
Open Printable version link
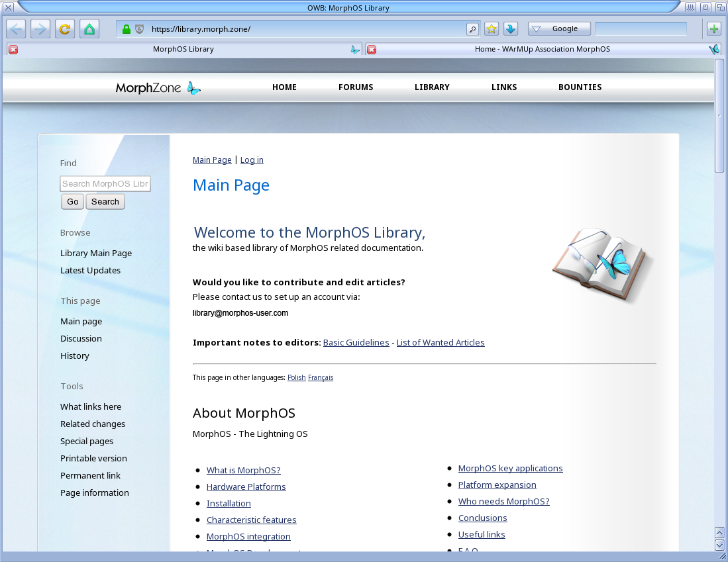point(93,459)
